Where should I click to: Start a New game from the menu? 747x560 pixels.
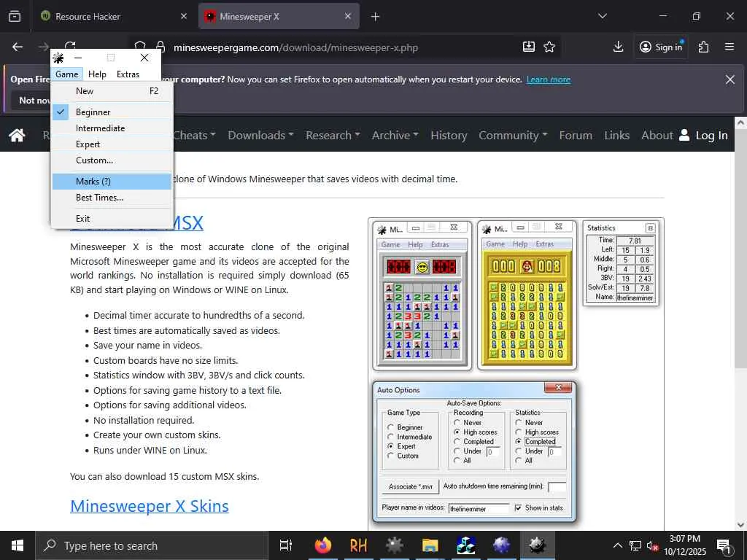pyautogui.click(x=112, y=91)
